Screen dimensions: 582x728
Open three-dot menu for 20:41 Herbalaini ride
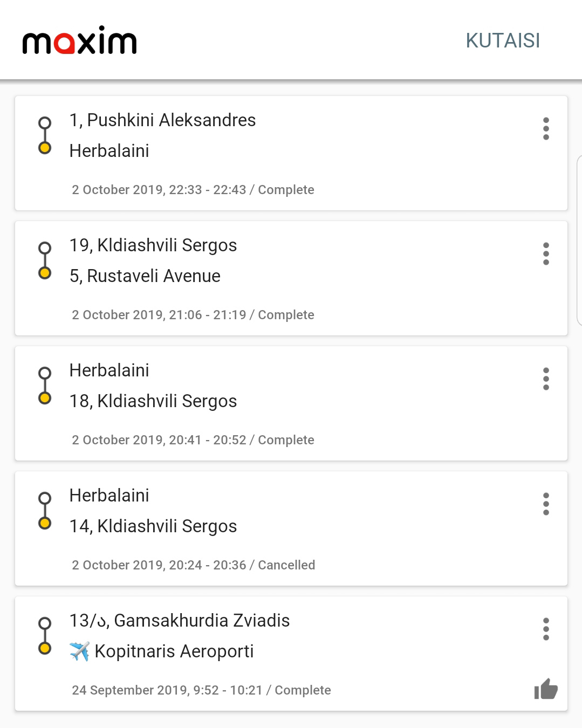click(546, 379)
